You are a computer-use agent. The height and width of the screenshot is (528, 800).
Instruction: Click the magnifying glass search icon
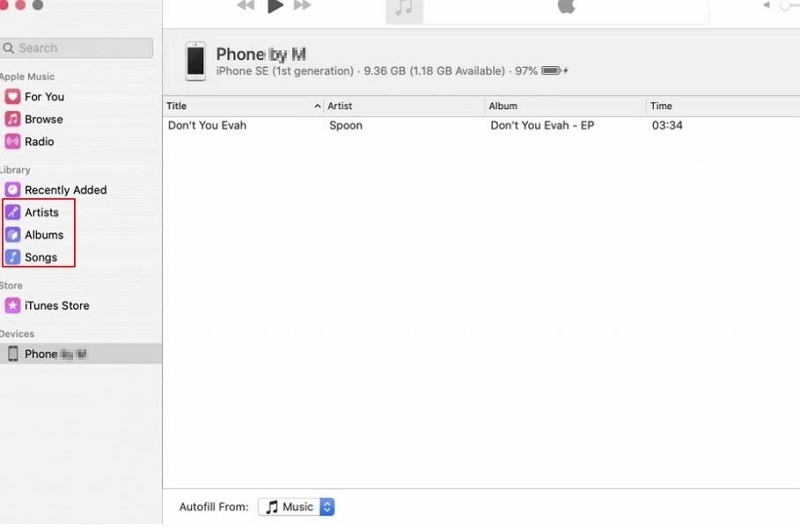[8, 48]
